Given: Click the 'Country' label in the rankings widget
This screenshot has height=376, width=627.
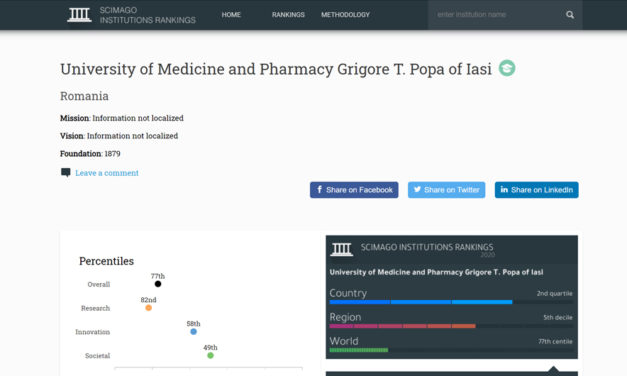Looking at the screenshot, I should 348,293.
